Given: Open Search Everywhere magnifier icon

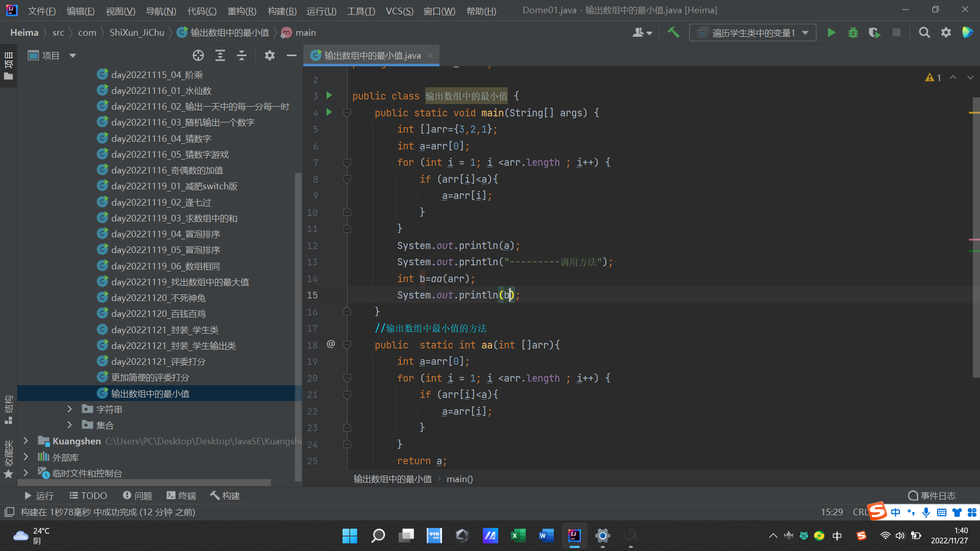Looking at the screenshot, I should click(924, 33).
